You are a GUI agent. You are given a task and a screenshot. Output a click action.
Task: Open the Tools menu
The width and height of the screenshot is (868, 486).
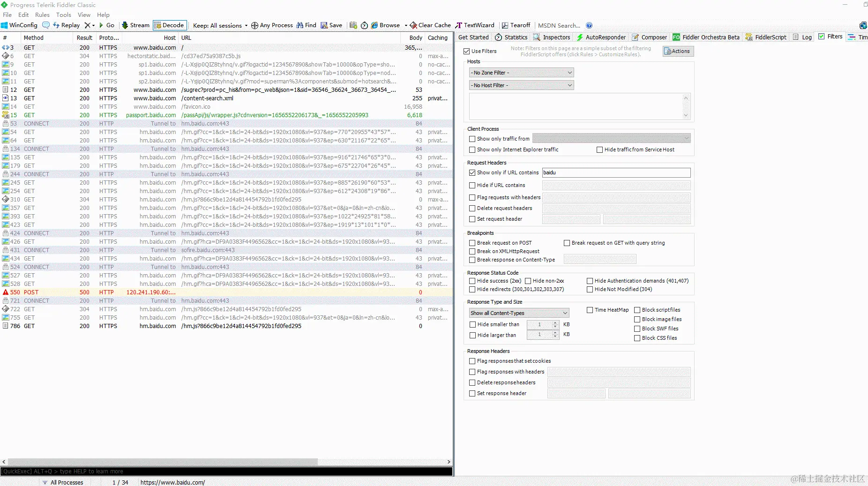coord(63,15)
